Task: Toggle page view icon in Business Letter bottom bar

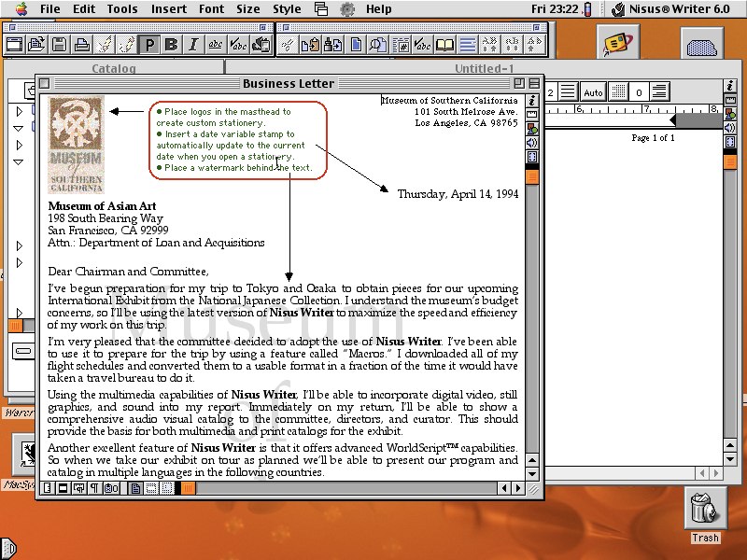Action: click(135, 488)
